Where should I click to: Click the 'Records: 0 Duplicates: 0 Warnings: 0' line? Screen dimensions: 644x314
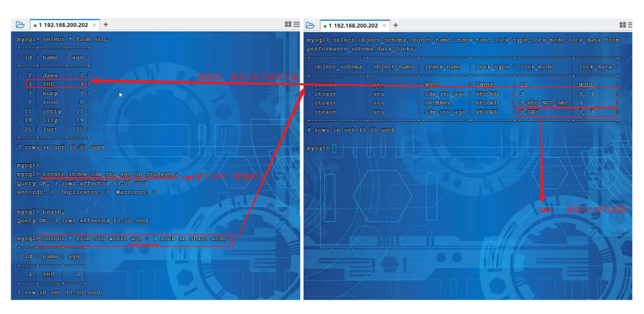[x=86, y=192]
